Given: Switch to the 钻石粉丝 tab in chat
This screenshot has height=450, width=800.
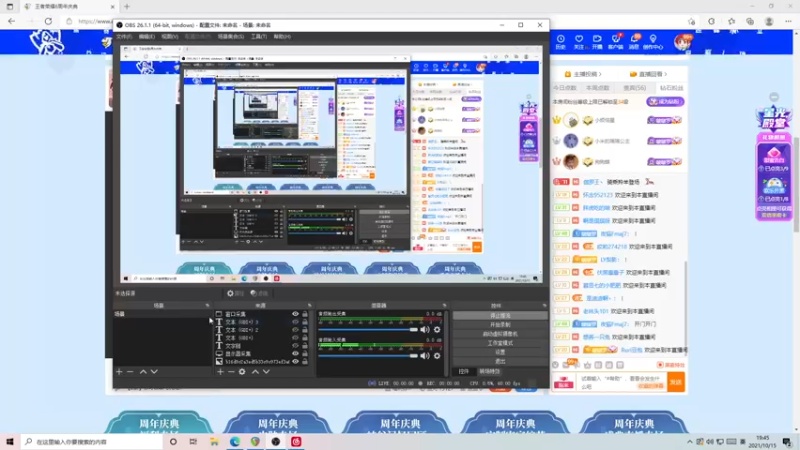Looking at the screenshot, I should 671,88.
